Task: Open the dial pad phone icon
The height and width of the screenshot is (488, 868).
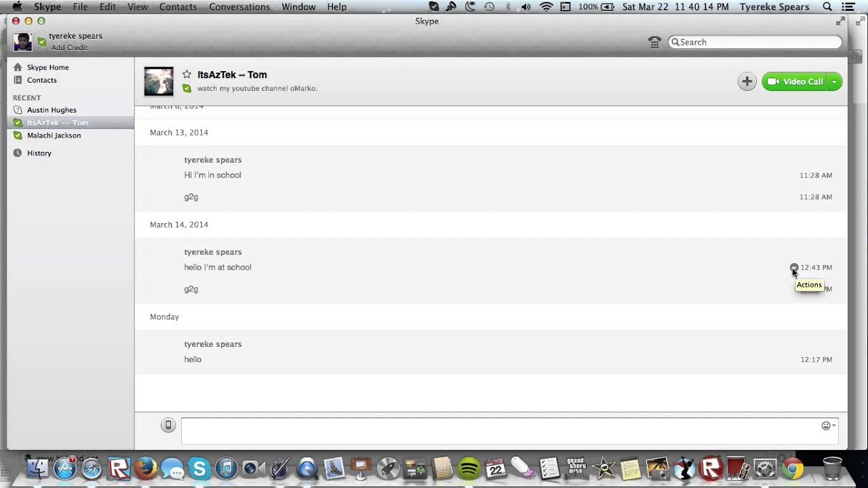Action: 654,42
